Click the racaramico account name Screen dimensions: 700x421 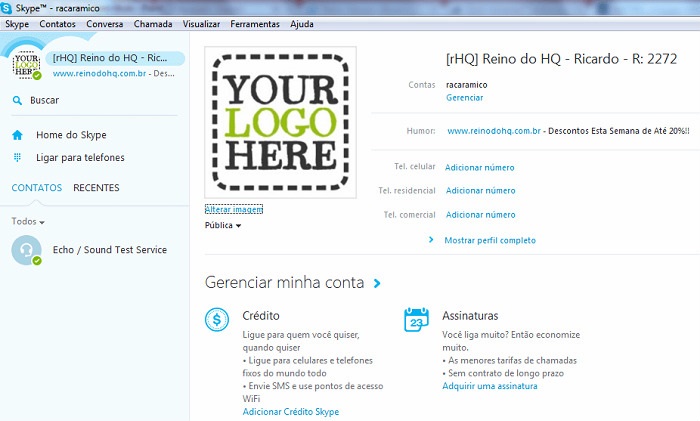tap(467, 85)
